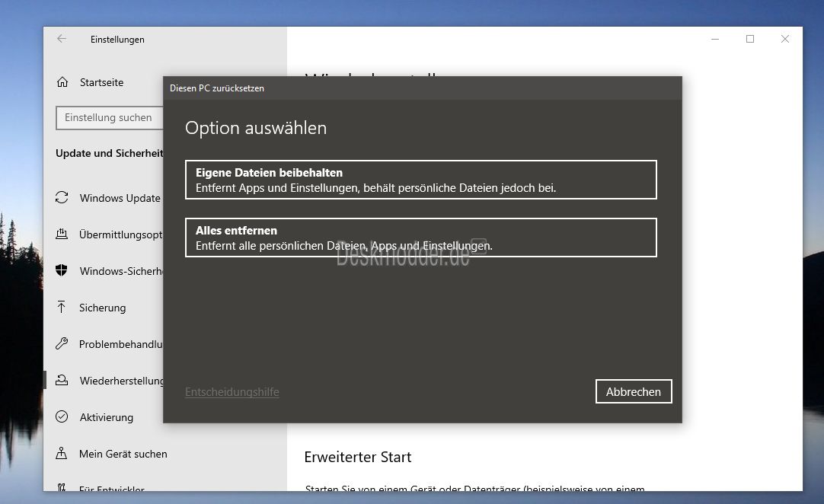This screenshot has width=824, height=504.
Task: Click the back arrow in Einstellungen
Action: (62, 39)
